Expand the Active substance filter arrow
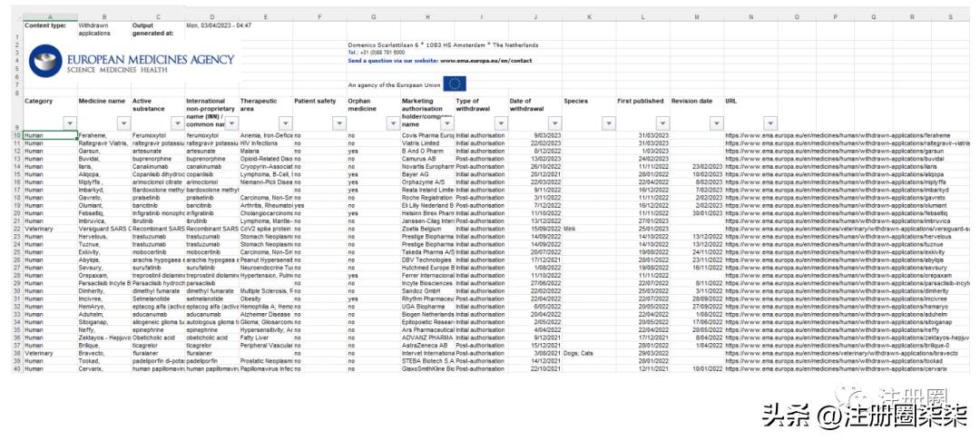This screenshot has height=441, width=980. coord(176,122)
